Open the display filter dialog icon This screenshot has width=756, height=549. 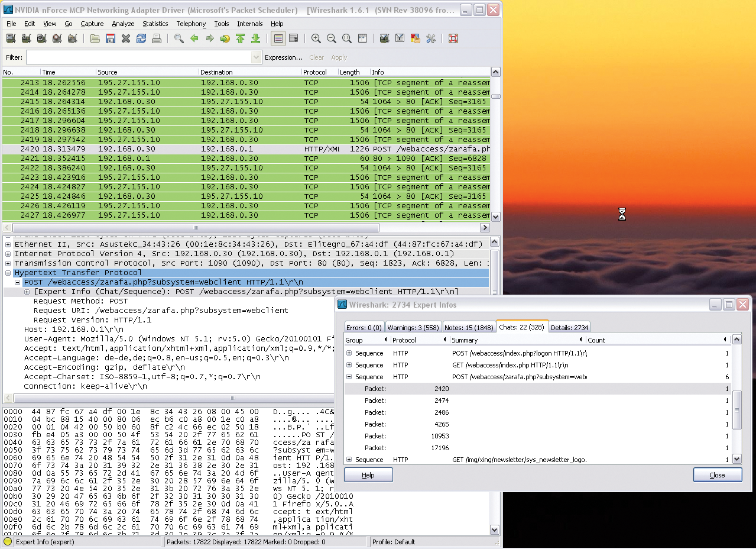[400, 38]
